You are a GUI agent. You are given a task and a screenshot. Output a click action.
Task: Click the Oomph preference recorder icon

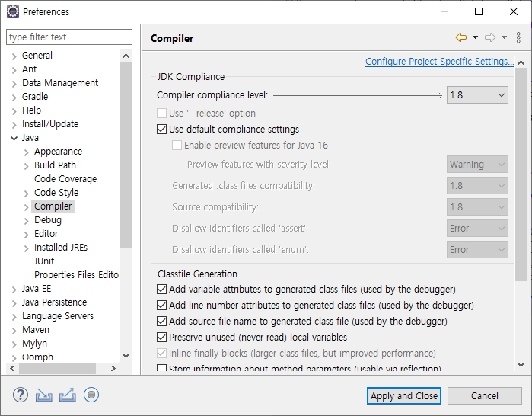pyautogui.click(x=91, y=395)
